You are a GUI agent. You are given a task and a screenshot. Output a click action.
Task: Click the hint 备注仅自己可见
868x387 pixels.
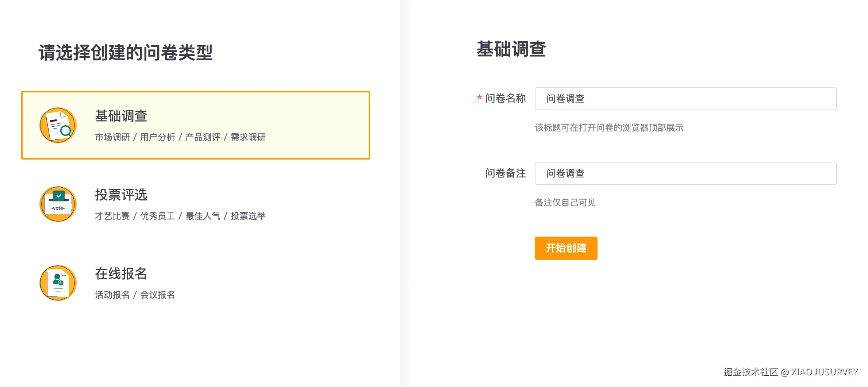pos(565,203)
